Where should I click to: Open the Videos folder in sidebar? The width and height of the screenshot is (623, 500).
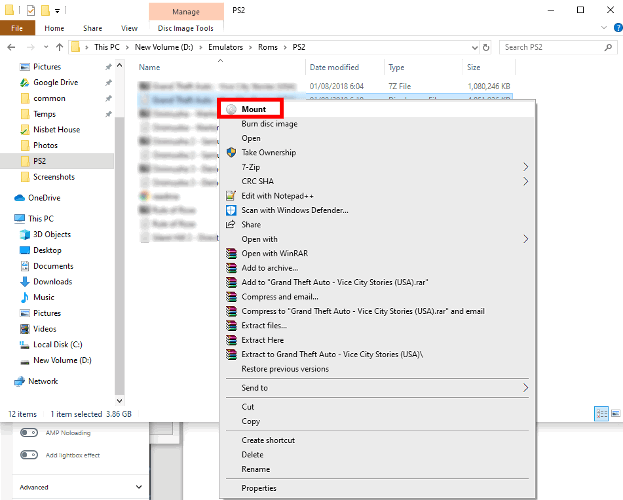[x=44, y=329]
